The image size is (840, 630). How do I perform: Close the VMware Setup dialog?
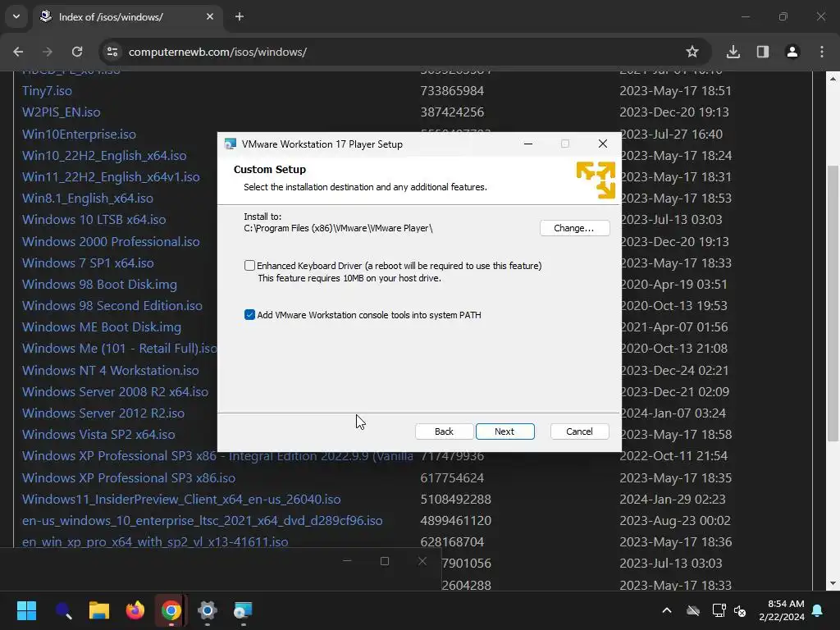pyautogui.click(x=603, y=144)
